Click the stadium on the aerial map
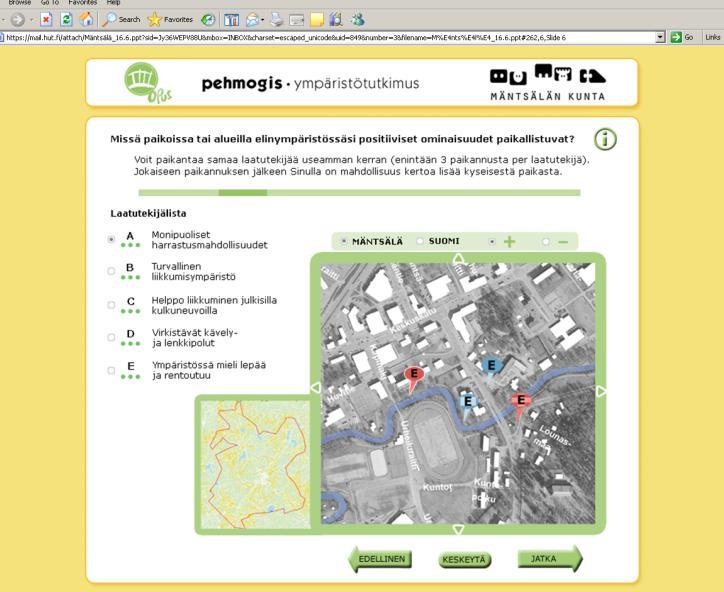Screen dimensions: 724x592 435,438
